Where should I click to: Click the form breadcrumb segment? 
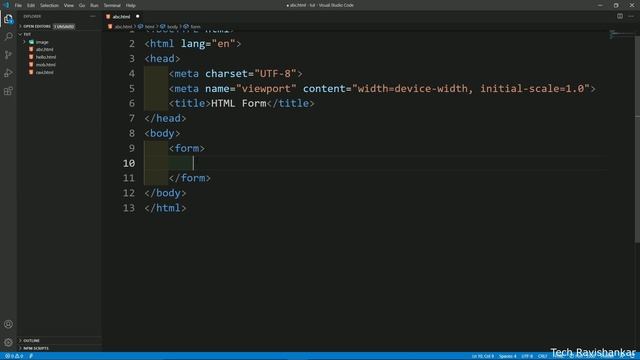pyautogui.click(x=196, y=27)
